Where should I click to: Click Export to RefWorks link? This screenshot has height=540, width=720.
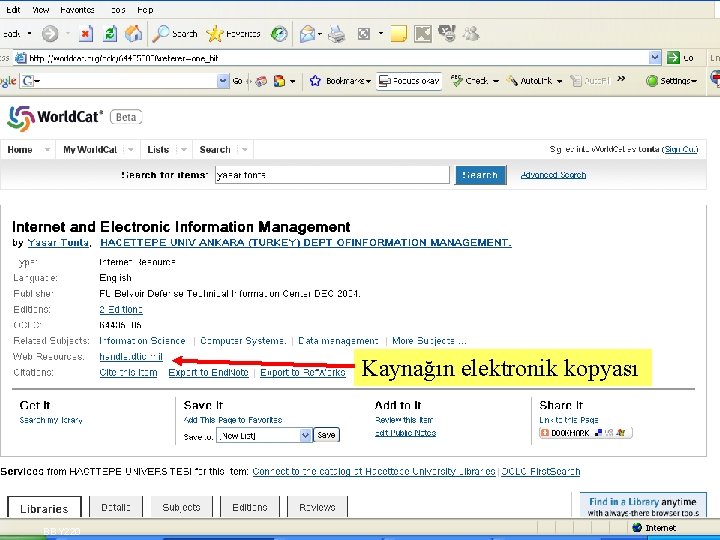303,372
